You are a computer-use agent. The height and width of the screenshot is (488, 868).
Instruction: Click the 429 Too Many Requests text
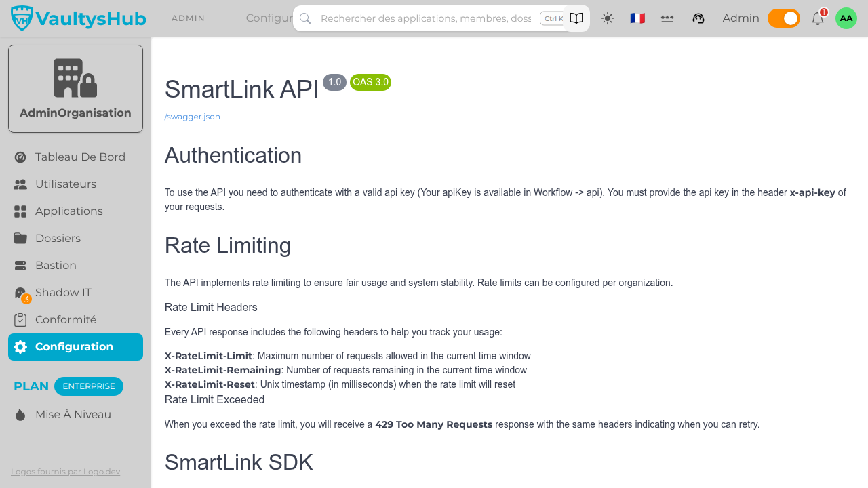pos(434,424)
